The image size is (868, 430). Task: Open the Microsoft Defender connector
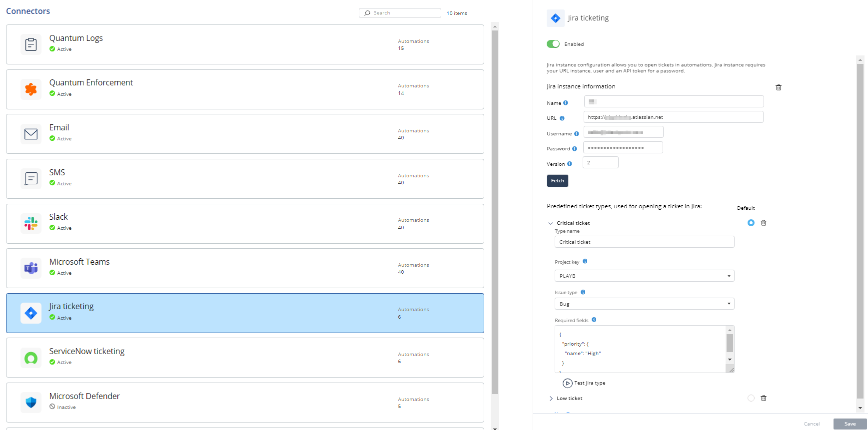pos(245,403)
